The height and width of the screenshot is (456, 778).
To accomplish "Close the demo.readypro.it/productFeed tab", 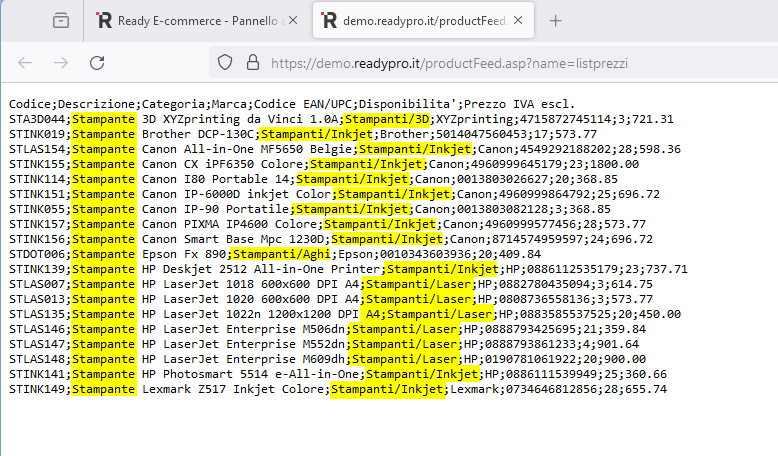I will (518, 20).
